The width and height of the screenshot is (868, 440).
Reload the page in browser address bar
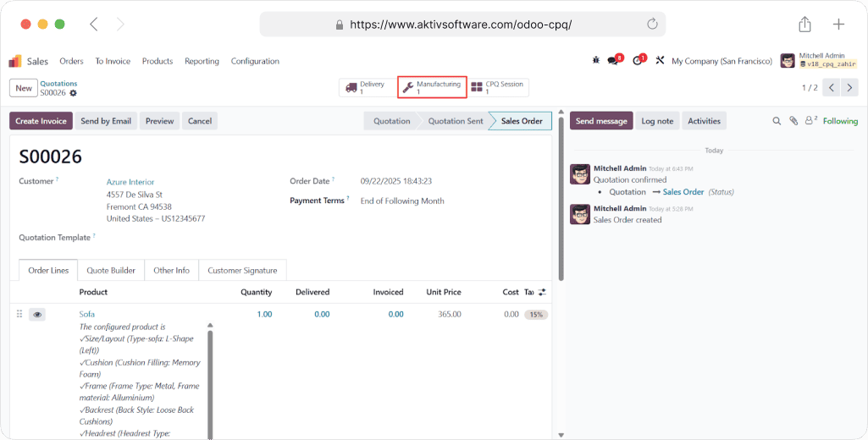[x=652, y=24]
